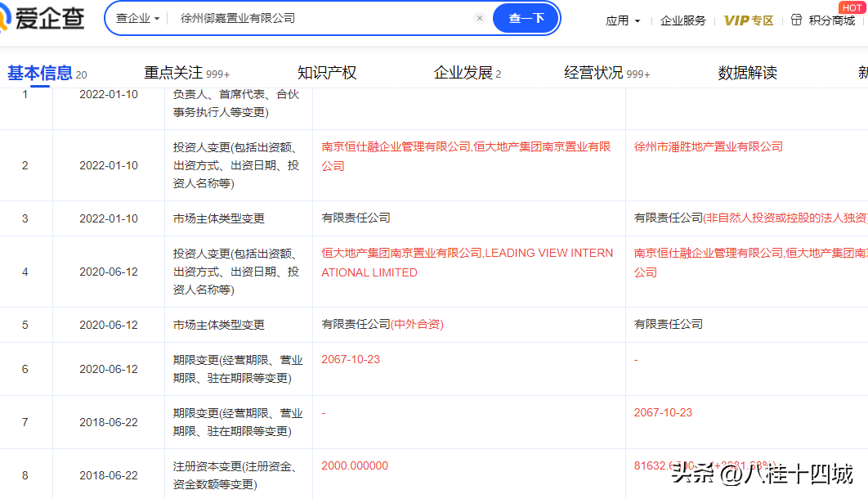Viewport: 868px width, 499px height.
Task: Click the HOT badge above 积分商城
Action: point(852,7)
